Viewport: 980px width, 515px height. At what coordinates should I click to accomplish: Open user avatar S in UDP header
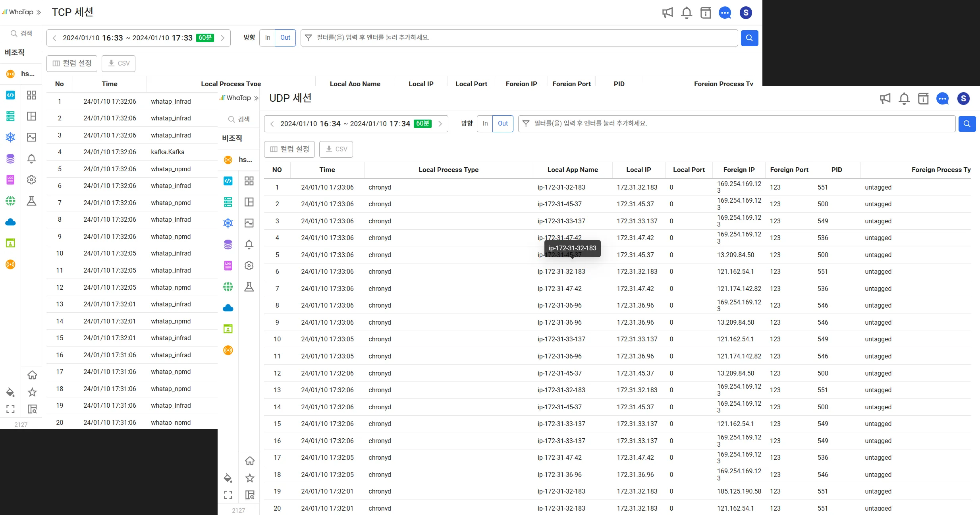[963, 99]
